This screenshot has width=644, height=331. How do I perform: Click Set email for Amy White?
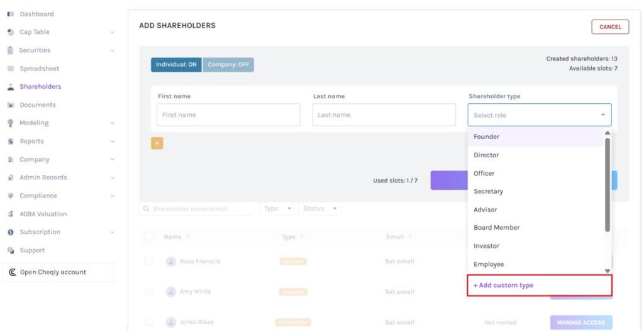pos(399,291)
